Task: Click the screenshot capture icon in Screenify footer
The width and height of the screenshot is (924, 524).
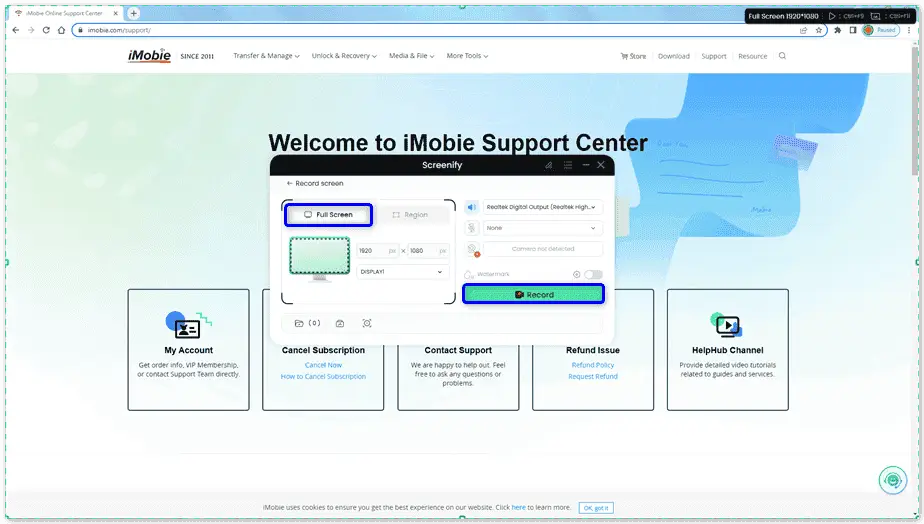Action: coord(367,323)
